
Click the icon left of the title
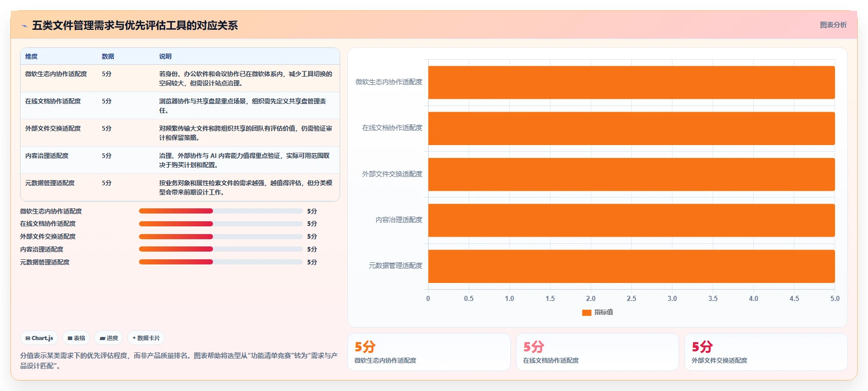[24, 26]
